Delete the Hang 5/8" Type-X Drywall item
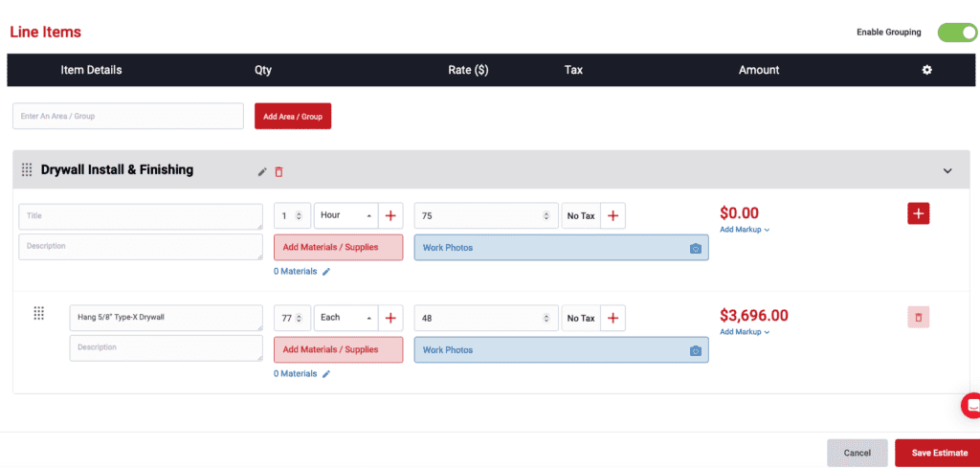The image size is (980, 468). [918, 317]
